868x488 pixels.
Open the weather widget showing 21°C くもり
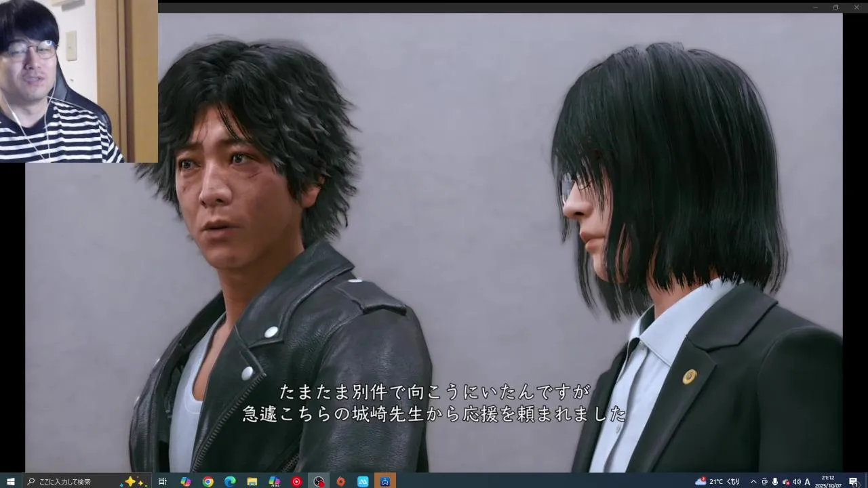(x=718, y=481)
